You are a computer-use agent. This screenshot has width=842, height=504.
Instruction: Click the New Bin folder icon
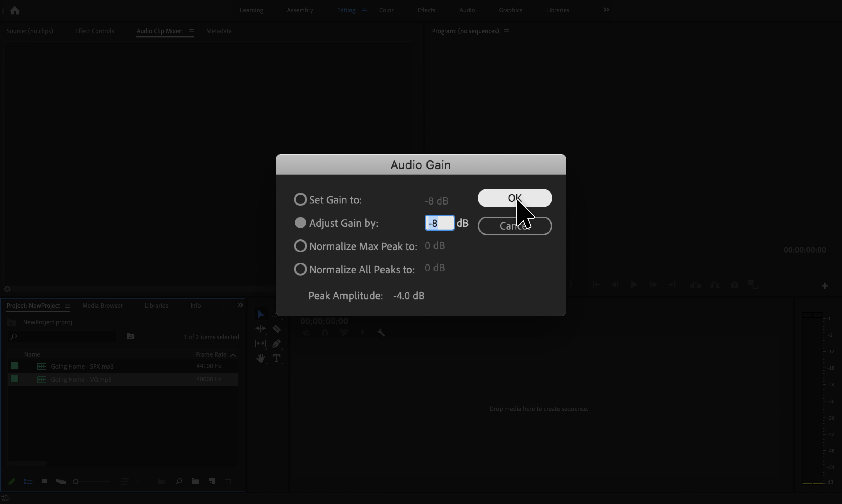[x=195, y=481]
